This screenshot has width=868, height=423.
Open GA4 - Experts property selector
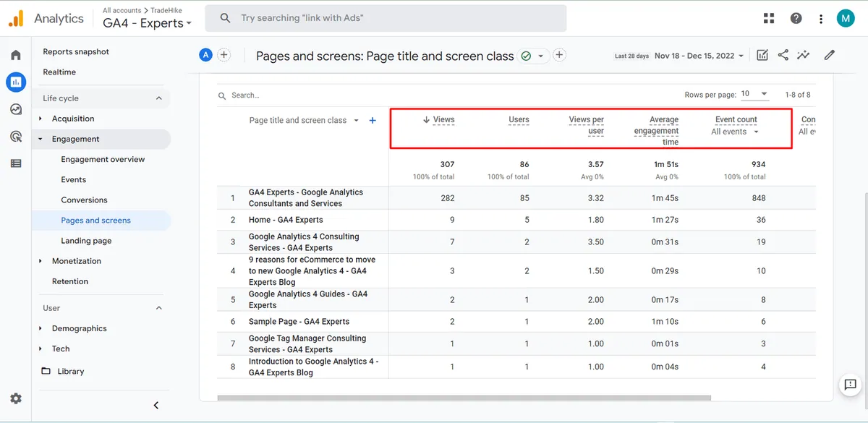148,23
